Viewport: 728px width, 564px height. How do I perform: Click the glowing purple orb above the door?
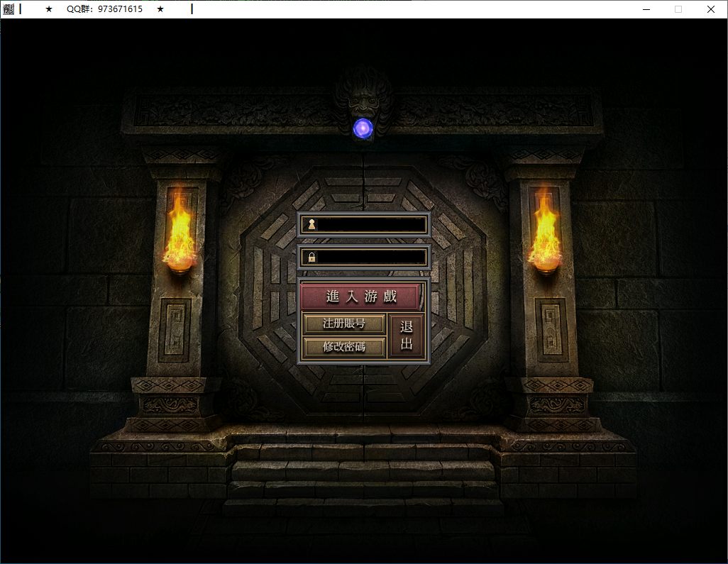[363, 128]
